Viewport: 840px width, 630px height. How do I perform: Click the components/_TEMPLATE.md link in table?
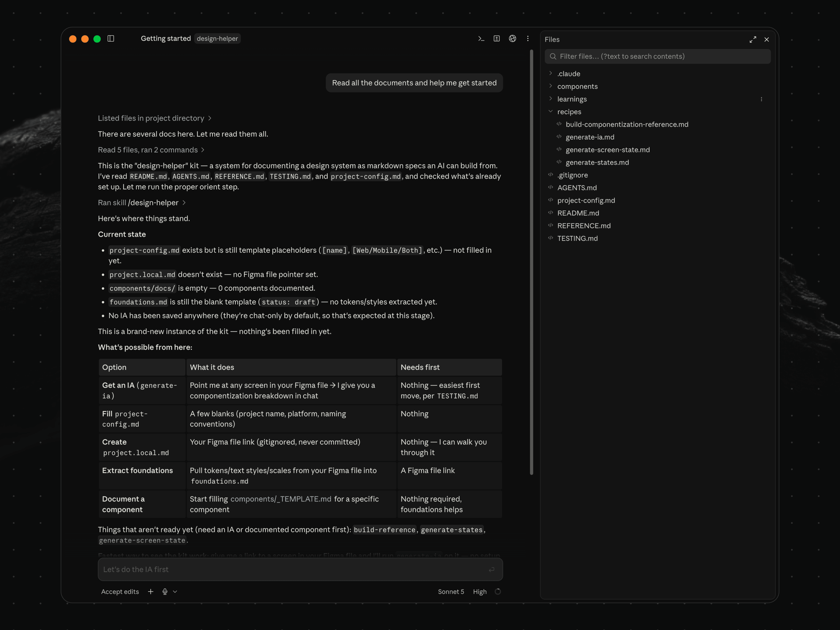[281, 499]
